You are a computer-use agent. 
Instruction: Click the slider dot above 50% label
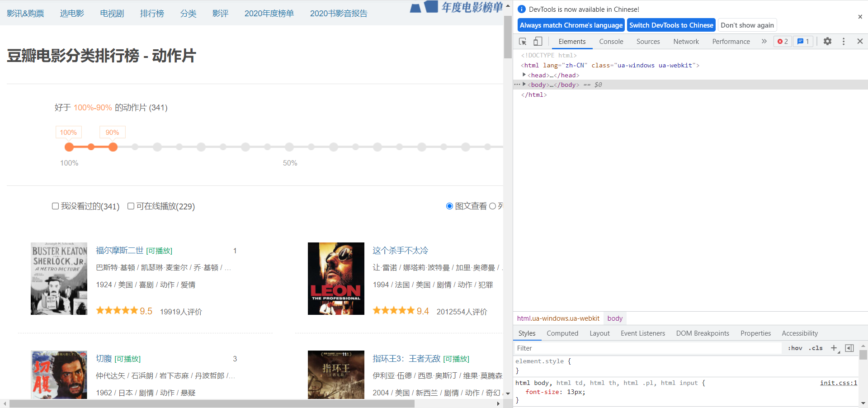[289, 147]
